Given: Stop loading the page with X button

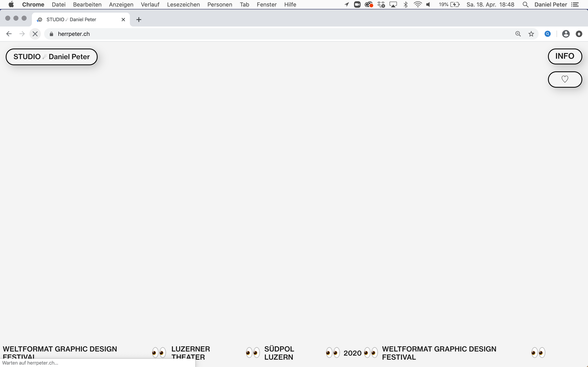Looking at the screenshot, I should 35,34.
